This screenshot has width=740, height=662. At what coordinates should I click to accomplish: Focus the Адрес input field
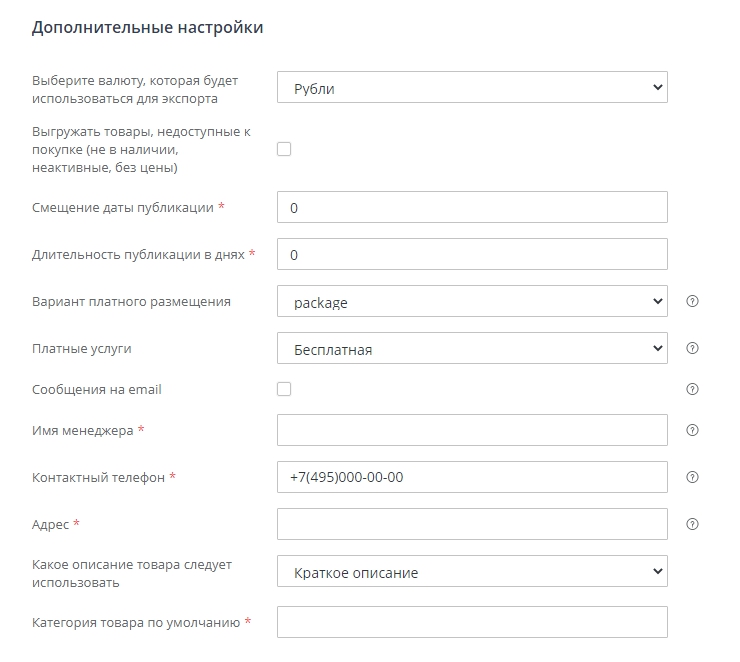tap(472, 524)
